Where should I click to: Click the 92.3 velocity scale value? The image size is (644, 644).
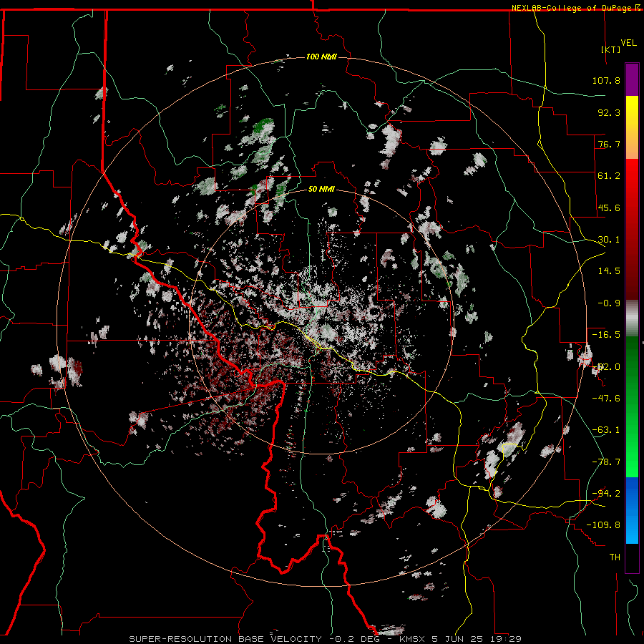tap(609, 112)
